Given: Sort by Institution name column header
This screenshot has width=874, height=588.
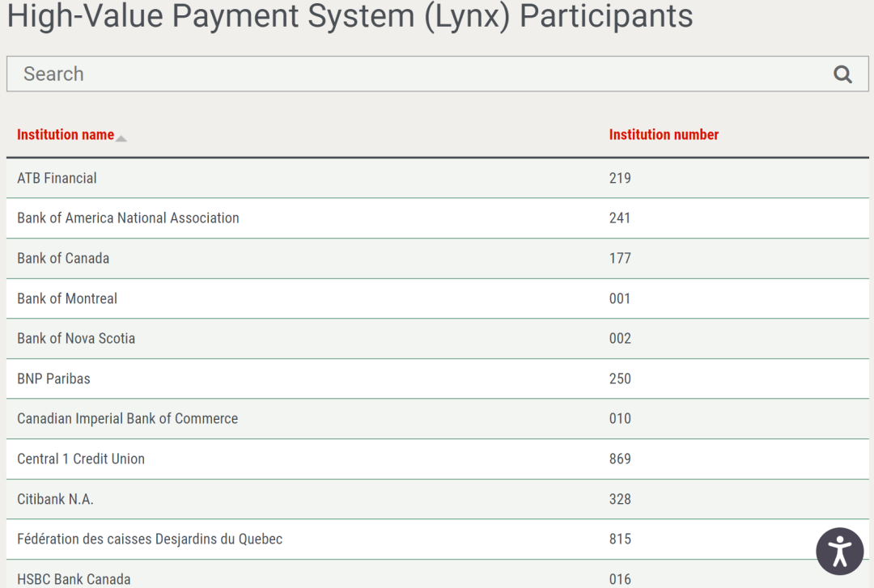Looking at the screenshot, I should click(66, 134).
